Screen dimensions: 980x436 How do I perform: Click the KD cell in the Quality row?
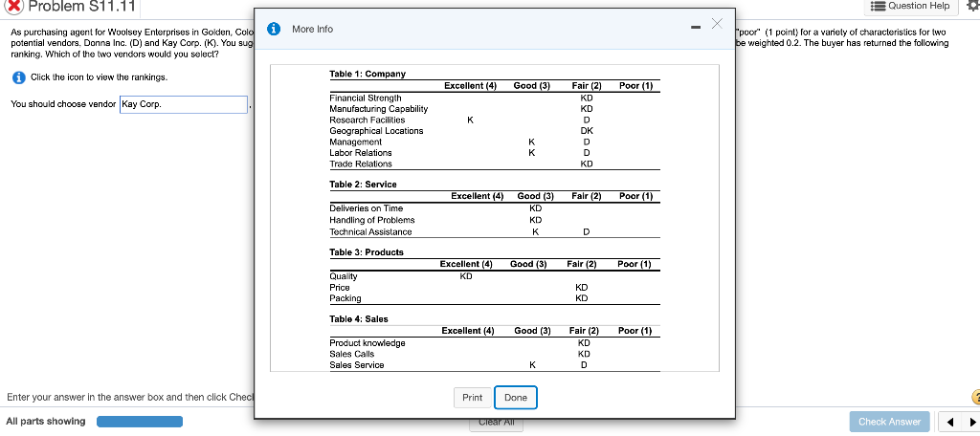[466, 276]
